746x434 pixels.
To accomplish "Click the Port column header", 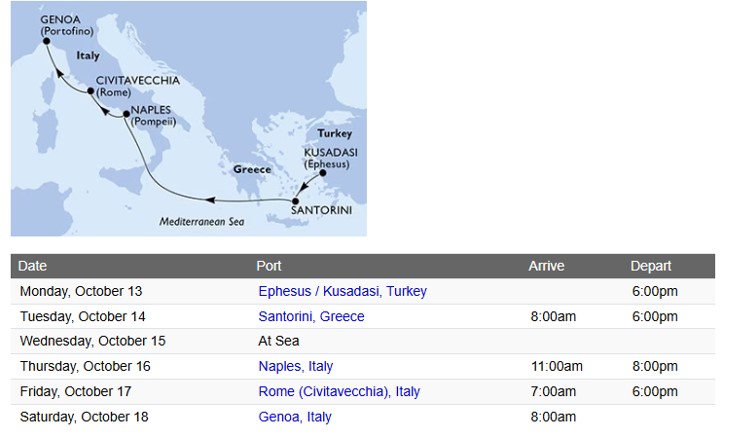I will click(x=269, y=266).
